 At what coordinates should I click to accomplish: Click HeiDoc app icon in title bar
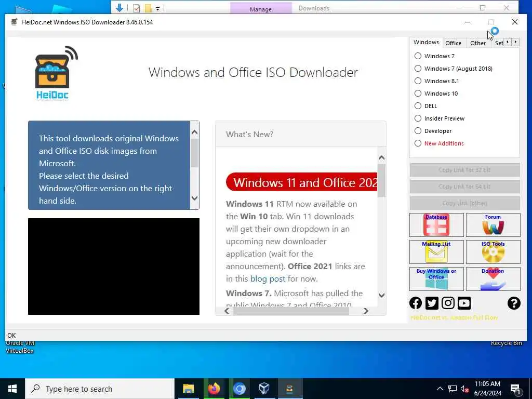pos(14,22)
